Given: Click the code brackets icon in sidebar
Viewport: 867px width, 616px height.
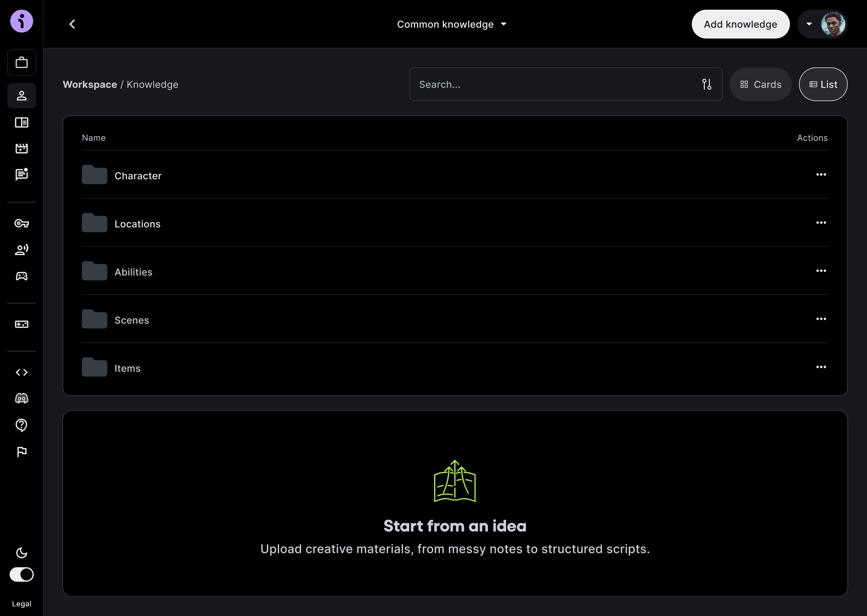Looking at the screenshot, I should point(22,372).
